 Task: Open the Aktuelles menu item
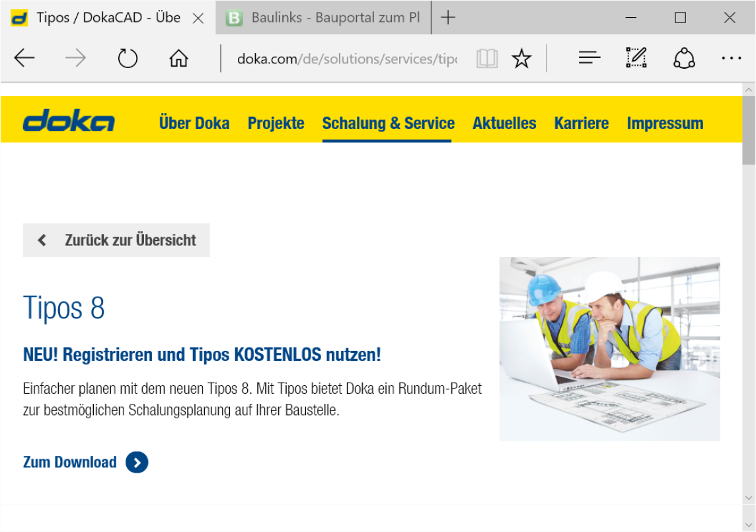coord(504,123)
